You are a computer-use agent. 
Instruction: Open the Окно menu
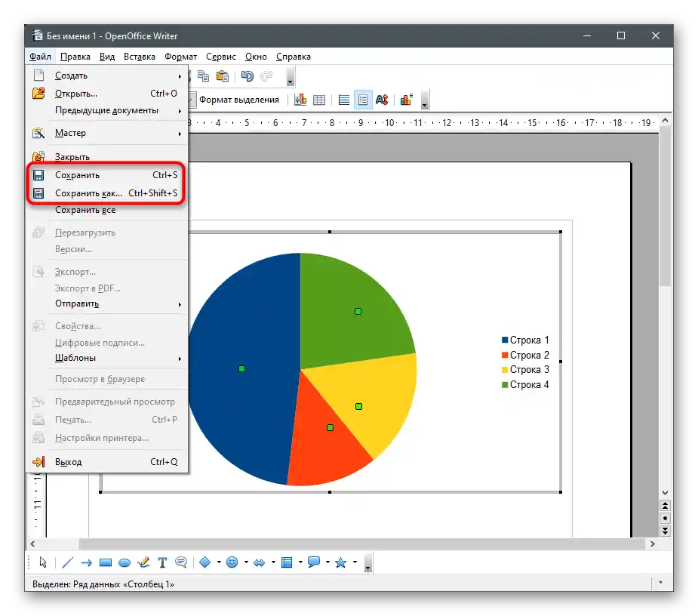click(256, 57)
